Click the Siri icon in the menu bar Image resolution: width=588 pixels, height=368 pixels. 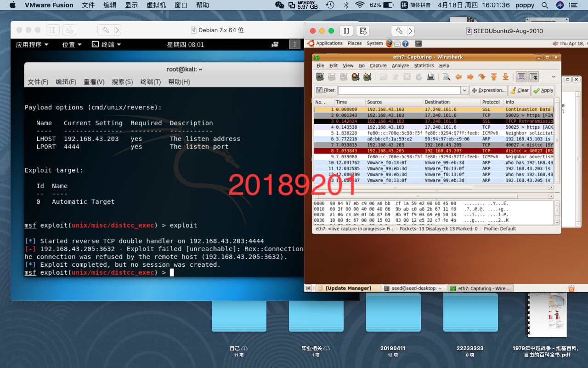tap(560, 5)
